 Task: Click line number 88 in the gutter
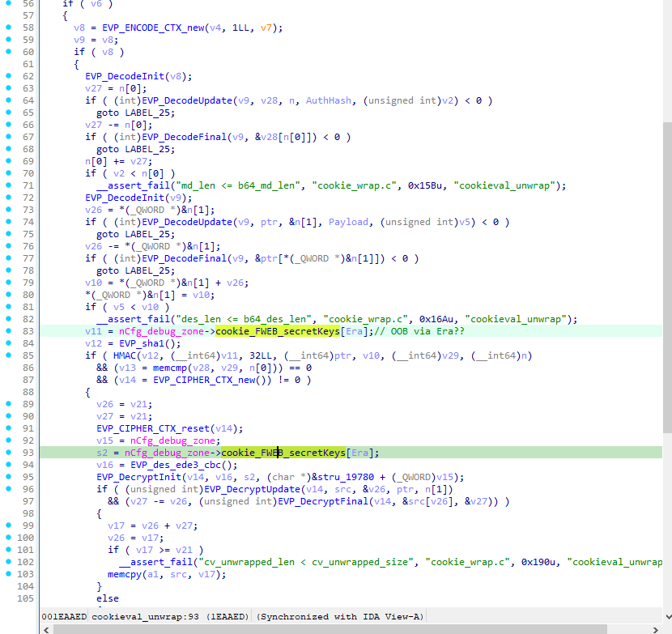click(x=28, y=392)
